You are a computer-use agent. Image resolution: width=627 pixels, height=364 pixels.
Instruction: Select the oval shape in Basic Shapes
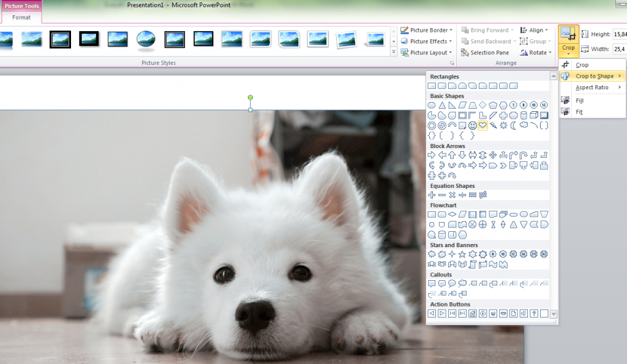click(x=432, y=105)
